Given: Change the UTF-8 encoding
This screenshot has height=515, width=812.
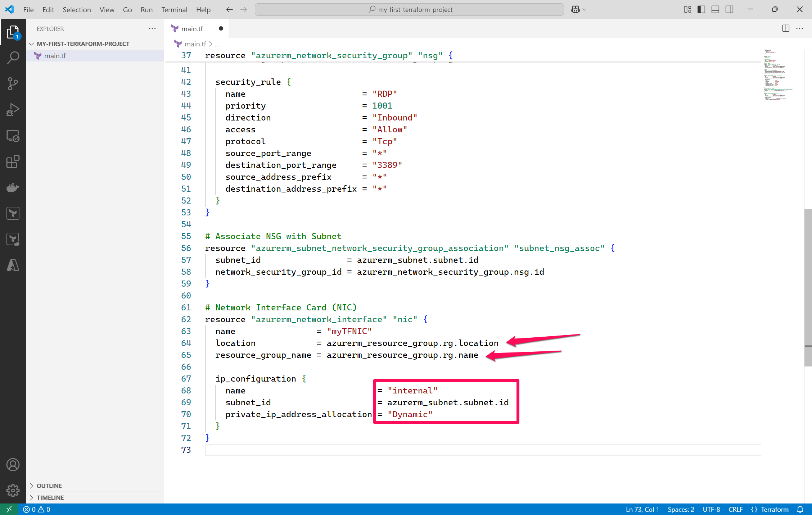Looking at the screenshot, I should [x=711, y=509].
